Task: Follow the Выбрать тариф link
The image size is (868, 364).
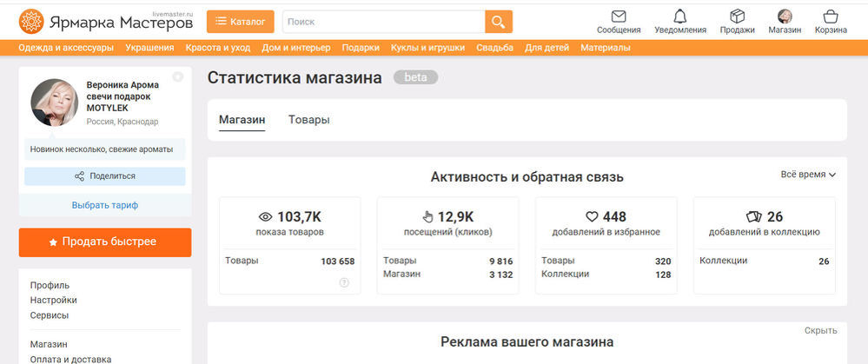Action: (105, 205)
